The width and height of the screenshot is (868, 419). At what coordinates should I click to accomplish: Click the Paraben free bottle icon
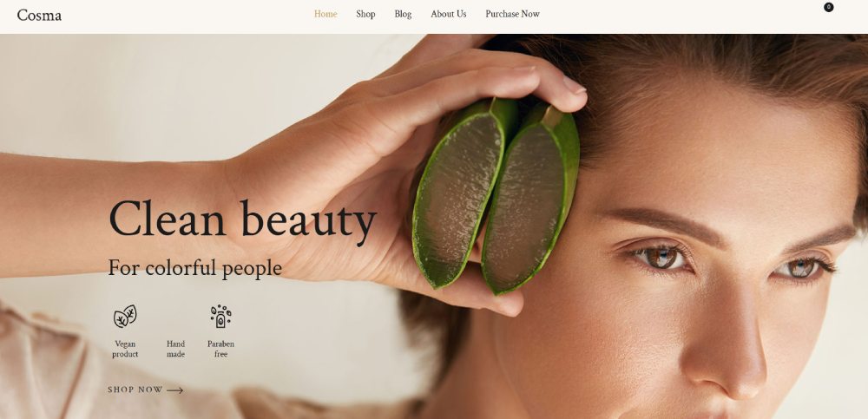(x=220, y=316)
